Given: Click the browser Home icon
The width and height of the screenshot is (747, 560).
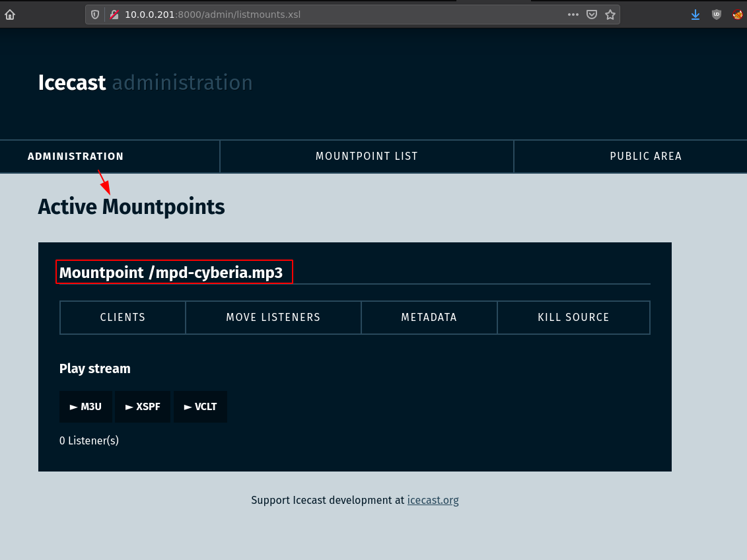Looking at the screenshot, I should pos(10,15).
